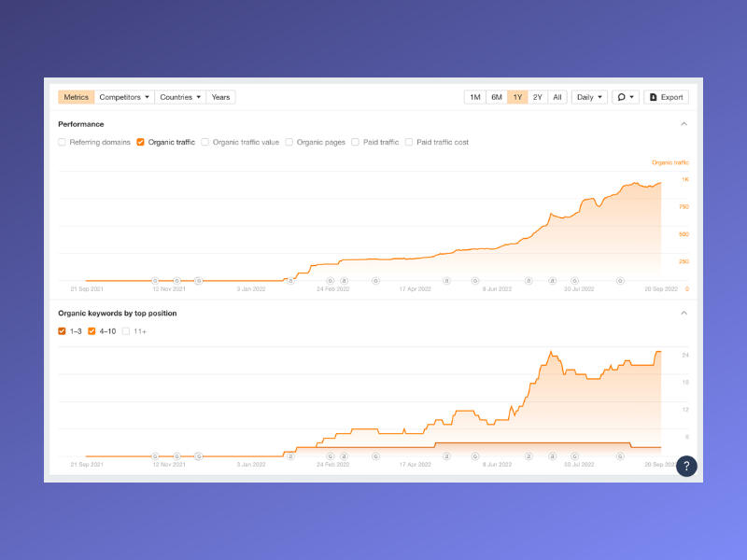This screenshot has height=560, width=747.
Task: Uncheck the Organic traffic checkbox
Action: (x=140, y=143)
